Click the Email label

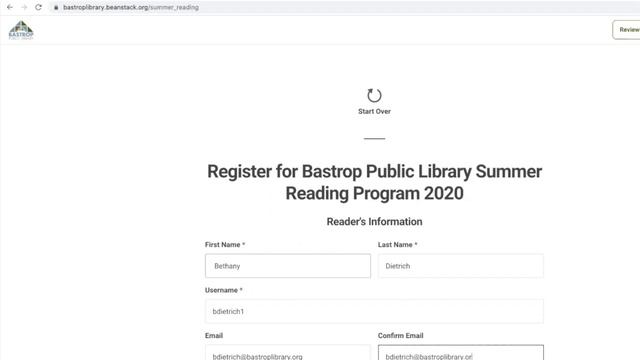[x=214, y=336]
